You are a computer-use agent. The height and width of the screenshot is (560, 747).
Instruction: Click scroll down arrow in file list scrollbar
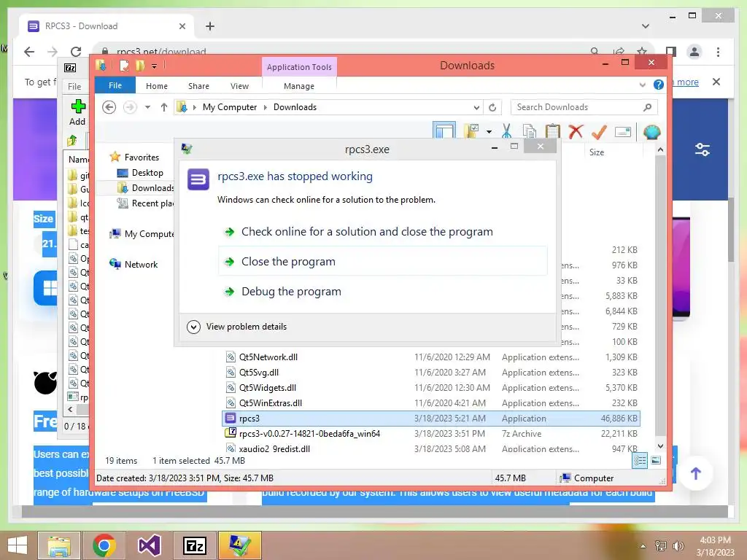point(660,446)
